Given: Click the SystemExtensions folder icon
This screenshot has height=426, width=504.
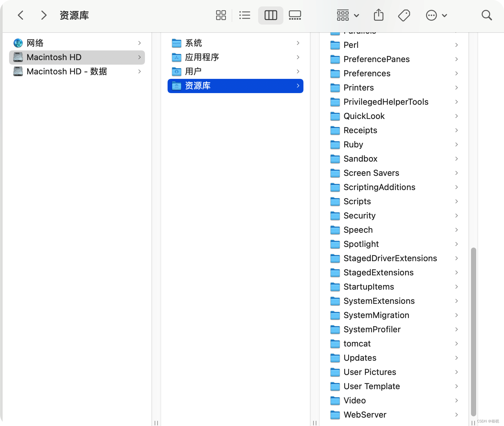Looking at the screenshot, I should pos(335,301).
